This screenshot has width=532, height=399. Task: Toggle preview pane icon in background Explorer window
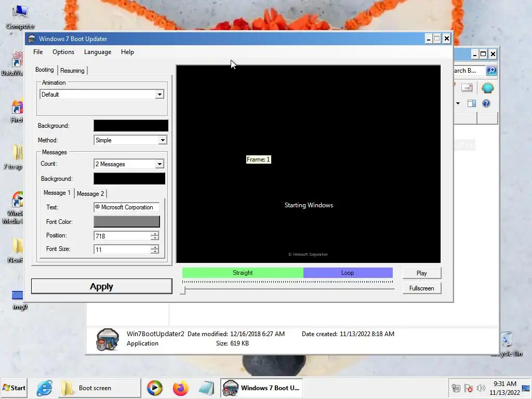472,103
